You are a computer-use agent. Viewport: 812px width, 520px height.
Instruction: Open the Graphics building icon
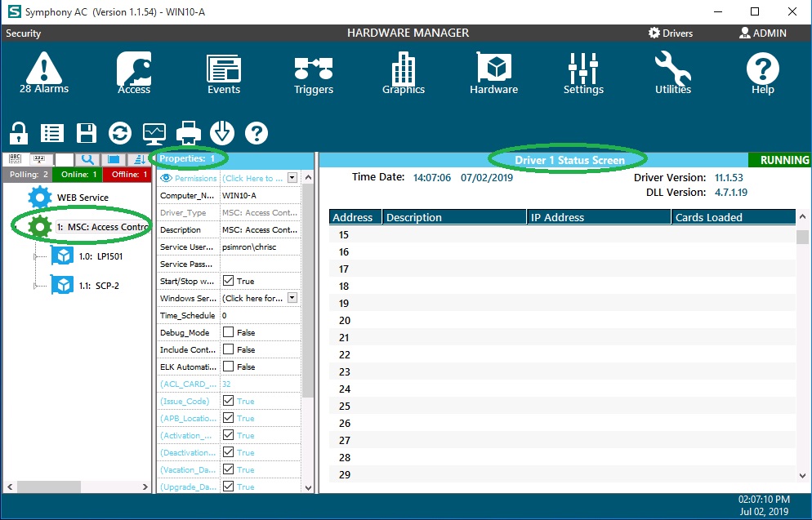pyautogui.click(x=404, y=73)
